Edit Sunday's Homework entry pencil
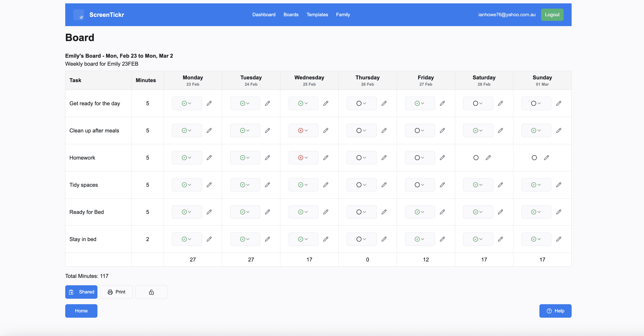The width and height of the screenshot is (644, 336). pyautogui.click(x=547, y=157)
